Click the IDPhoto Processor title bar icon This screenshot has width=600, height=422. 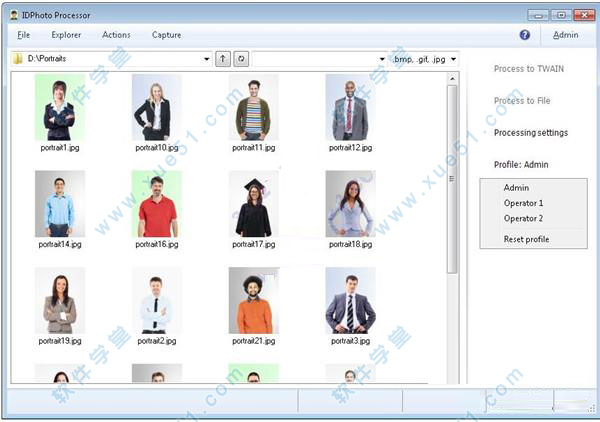coord(14,15)
